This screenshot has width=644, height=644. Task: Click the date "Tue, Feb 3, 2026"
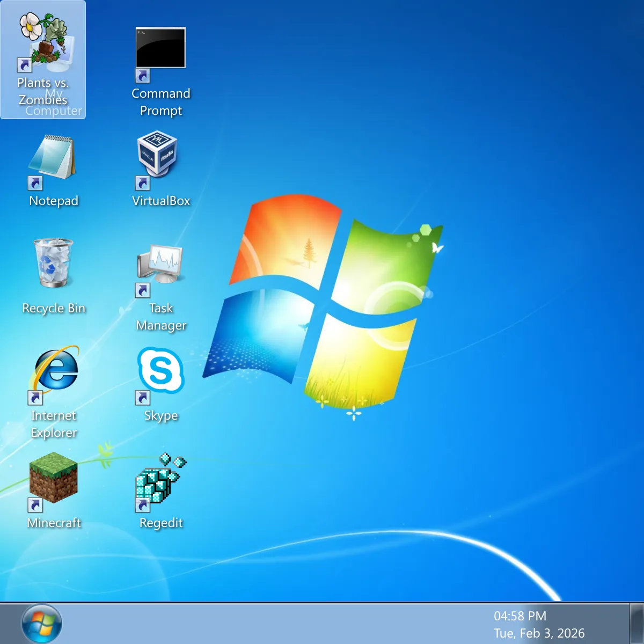pyautogui.click(x=539, y=633)
